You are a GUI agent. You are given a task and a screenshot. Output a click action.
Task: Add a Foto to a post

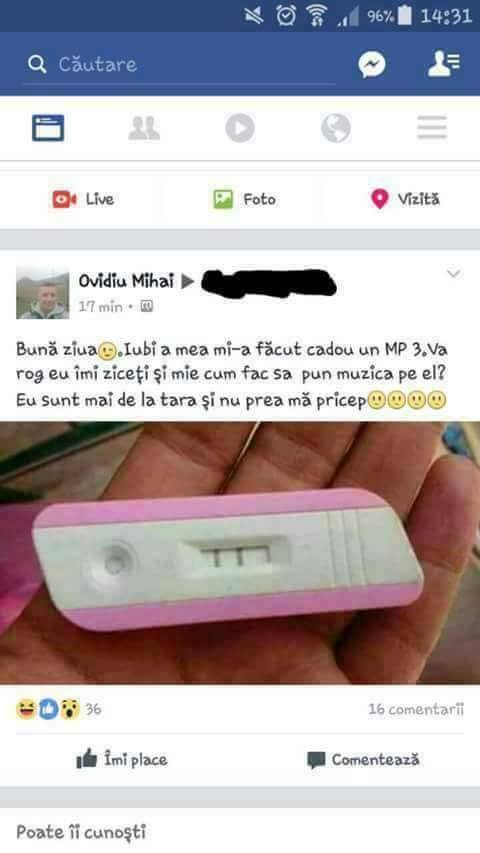click(244, 199)
